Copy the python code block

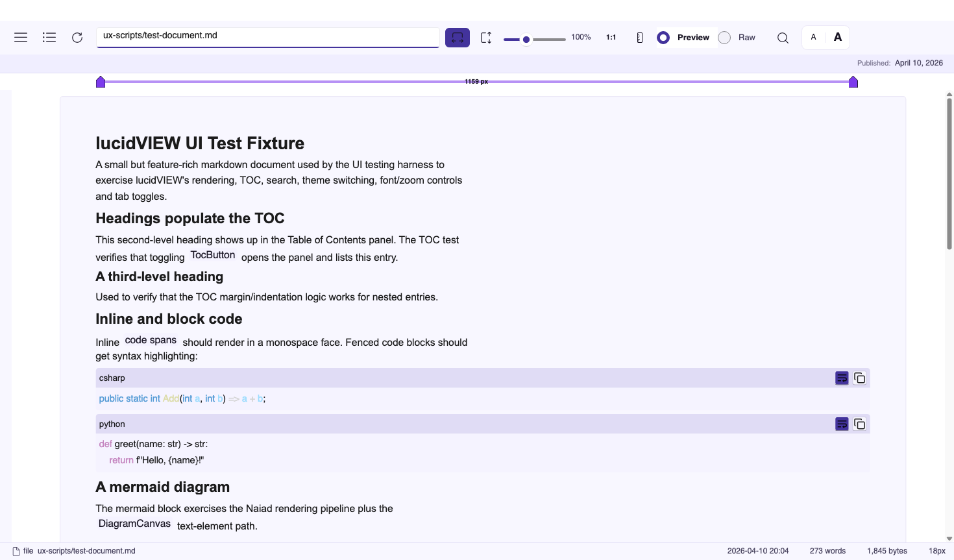click(859, 424)
